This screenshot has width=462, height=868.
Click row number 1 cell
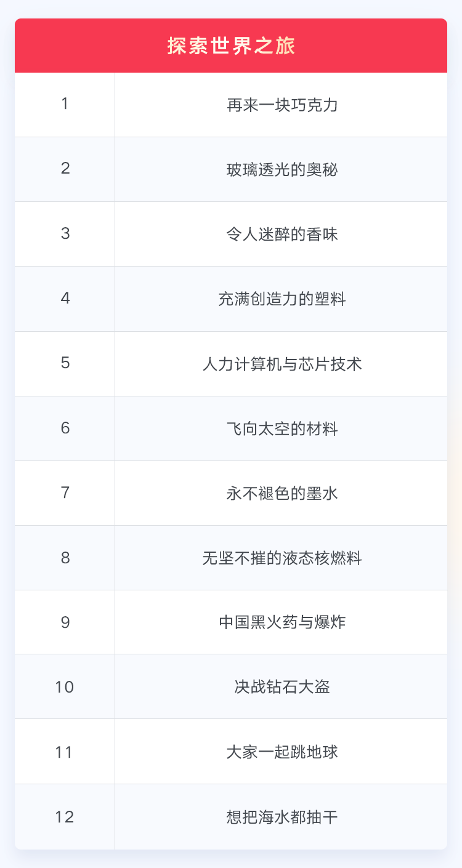click(65, 104)
